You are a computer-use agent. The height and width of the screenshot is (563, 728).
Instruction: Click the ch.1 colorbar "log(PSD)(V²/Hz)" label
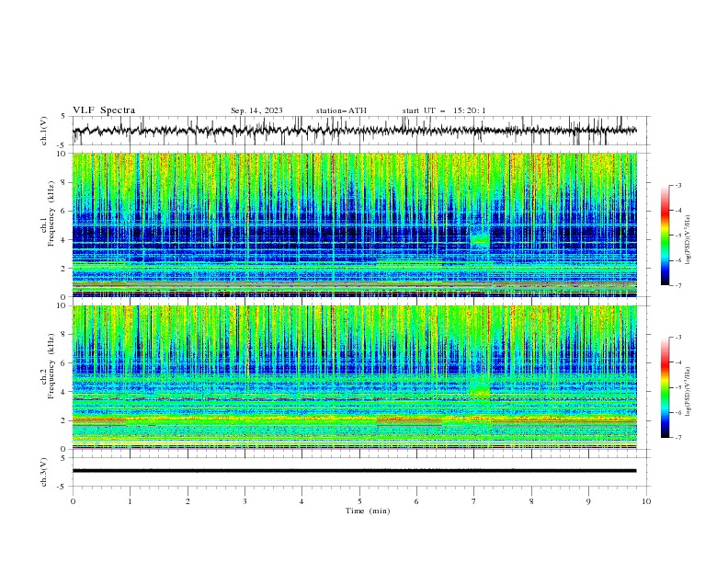(688, 240)
